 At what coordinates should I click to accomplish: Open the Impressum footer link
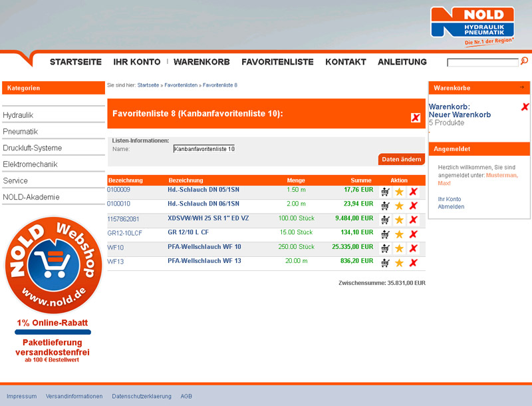coord(22,396)
